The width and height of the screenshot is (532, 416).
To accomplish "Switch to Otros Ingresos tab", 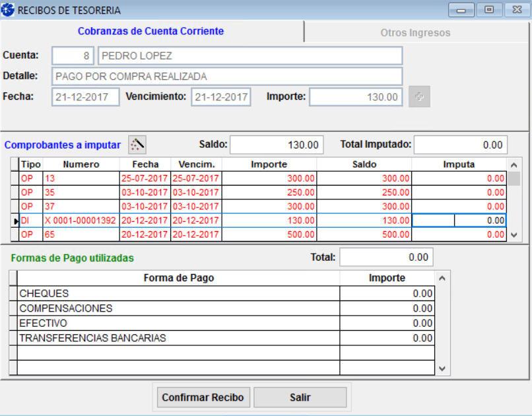I will pos(415,32).
